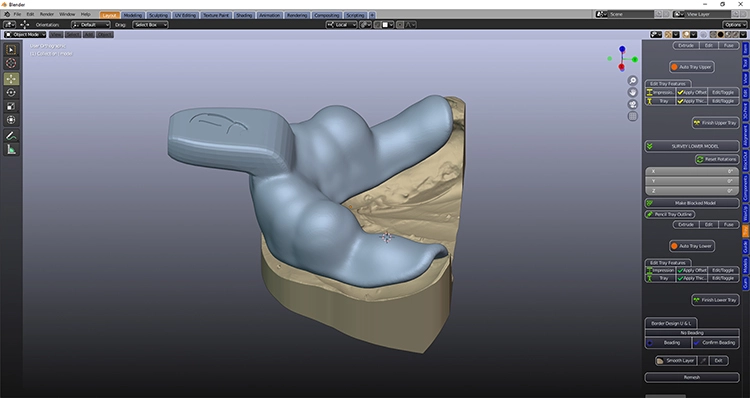Screen dimensions: 750x398
Task: Choose the Measure ruler tool
Action: (x=11, y=150)
